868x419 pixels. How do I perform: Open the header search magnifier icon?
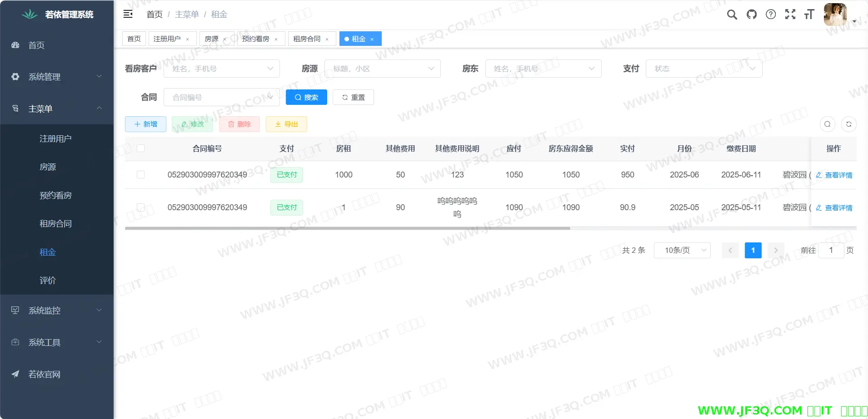[732, 15]
